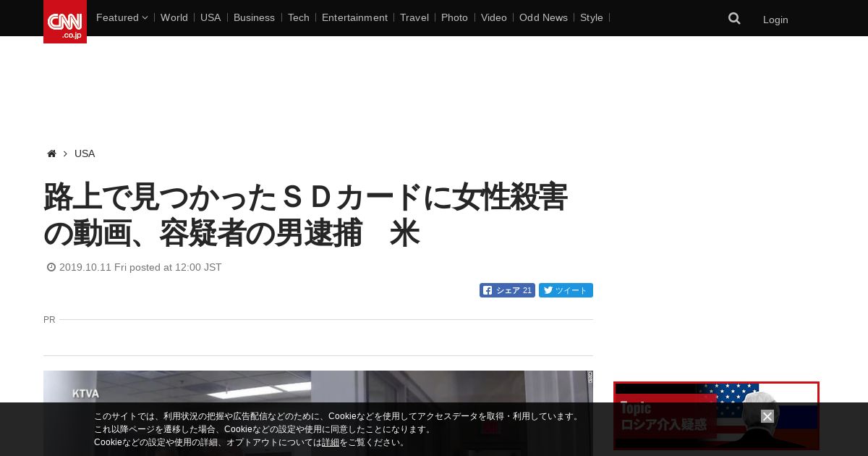Image resolution: width=868 pixels, height=456 pixels.
Task: Close the cookie notice banner
Action: pyautogui.click(x=767, y=416)
